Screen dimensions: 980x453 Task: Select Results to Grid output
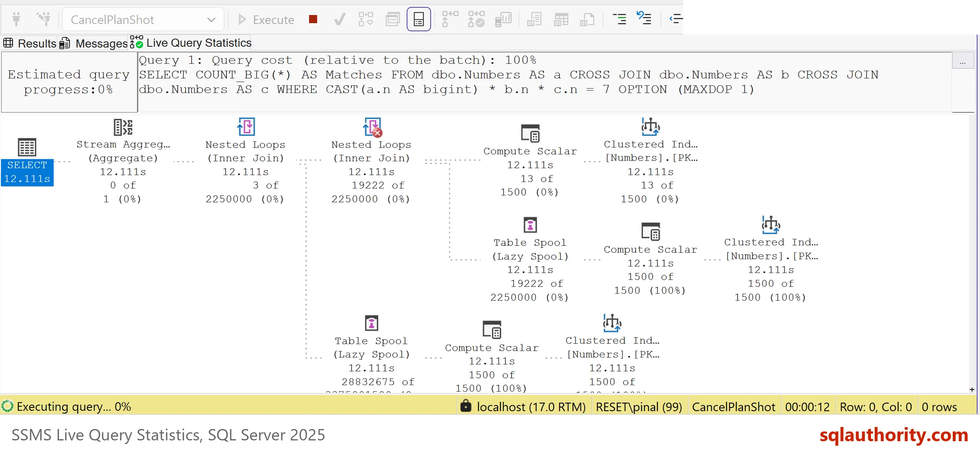[561, 19]
